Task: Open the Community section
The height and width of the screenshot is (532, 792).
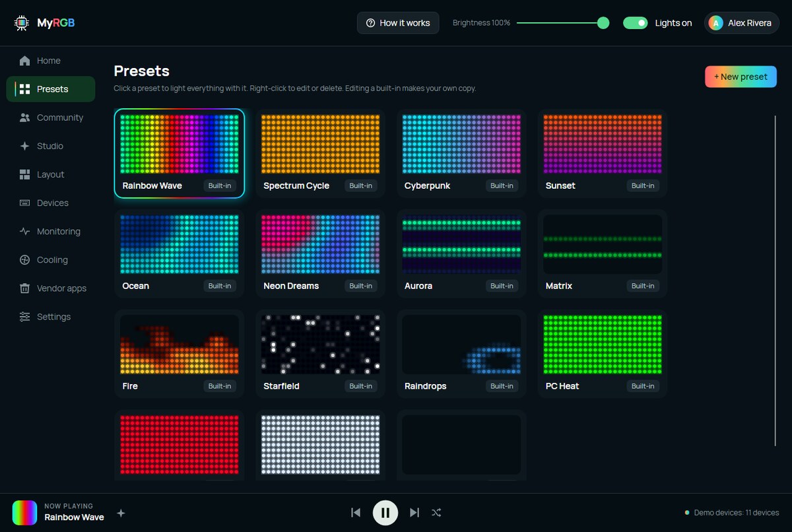Action: pos(51,117)
